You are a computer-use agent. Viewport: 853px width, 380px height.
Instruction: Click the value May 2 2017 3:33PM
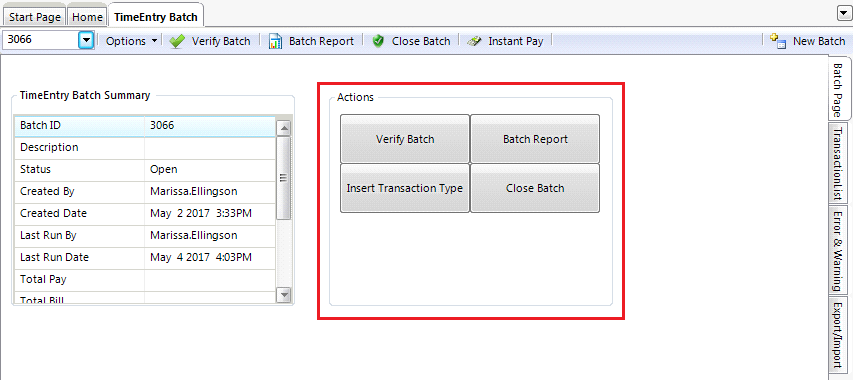pyautogui.click(x=201, y=214)
